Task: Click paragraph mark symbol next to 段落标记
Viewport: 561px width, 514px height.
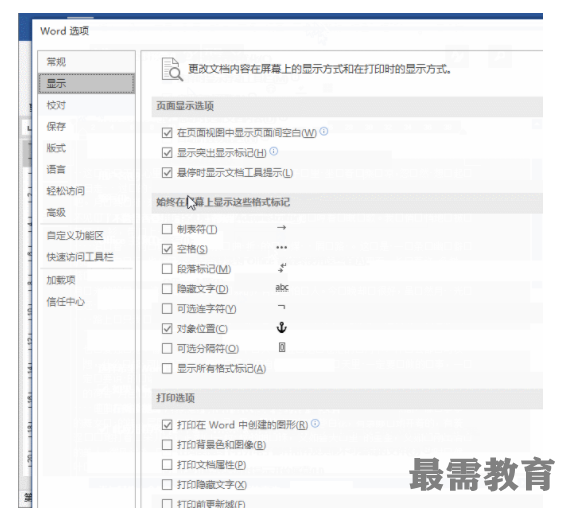Action: pyautogui.click(x=282, y=268)
